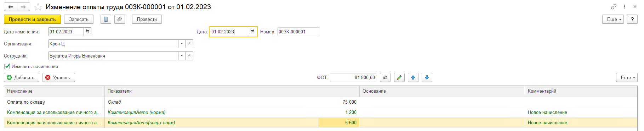644x131 pixels.
Task: Open the top Еще menu
Action: 613,19
